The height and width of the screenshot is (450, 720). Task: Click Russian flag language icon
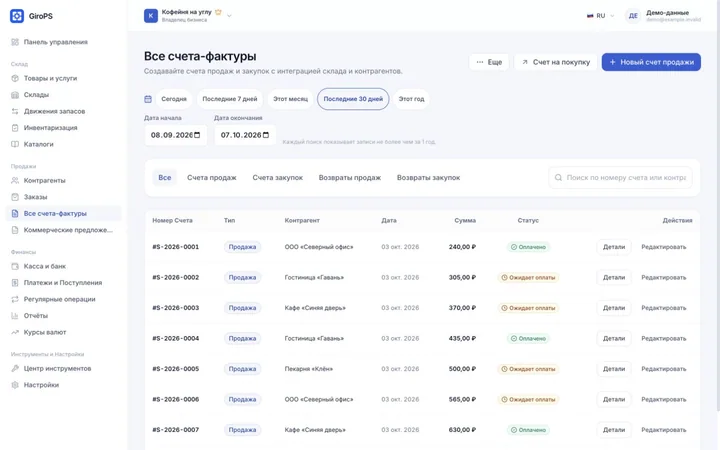pos(590,16)
